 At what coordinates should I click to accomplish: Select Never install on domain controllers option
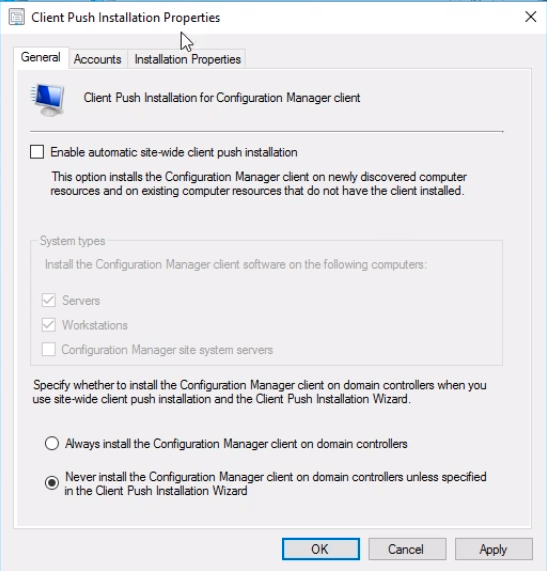(x=52, y=483)
